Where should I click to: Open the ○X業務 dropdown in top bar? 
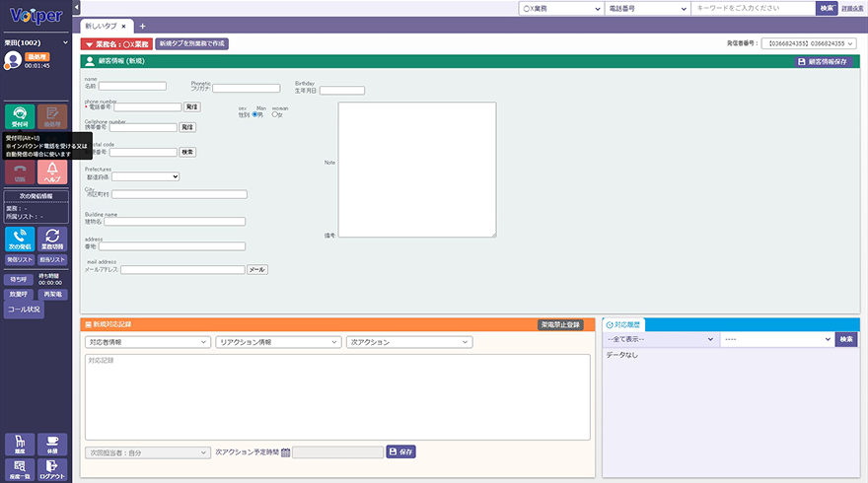click(561, 8)
